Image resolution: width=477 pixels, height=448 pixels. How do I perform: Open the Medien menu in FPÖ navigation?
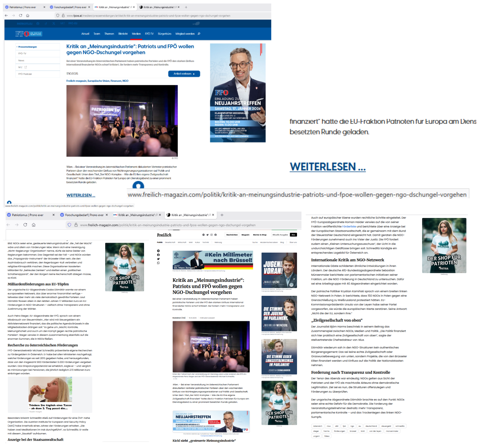pyautogui.click(x=136, y=34)
